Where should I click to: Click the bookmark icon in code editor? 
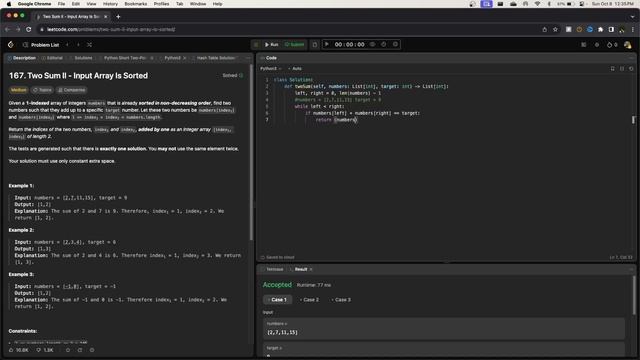(x=613, y=69)
